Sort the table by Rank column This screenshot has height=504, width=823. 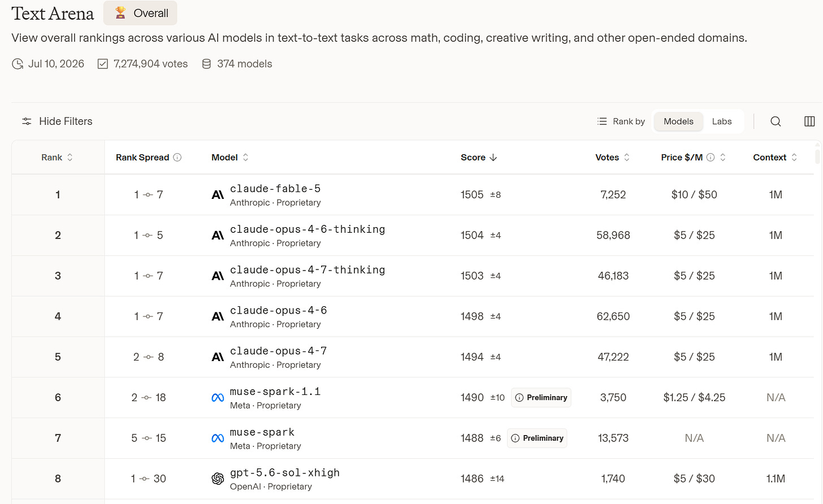tap(57, 158)
